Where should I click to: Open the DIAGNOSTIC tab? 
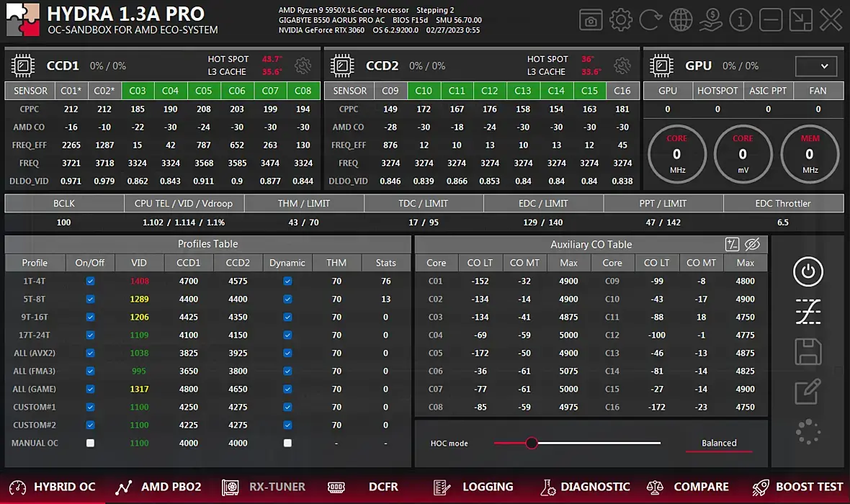pos(585,487)
